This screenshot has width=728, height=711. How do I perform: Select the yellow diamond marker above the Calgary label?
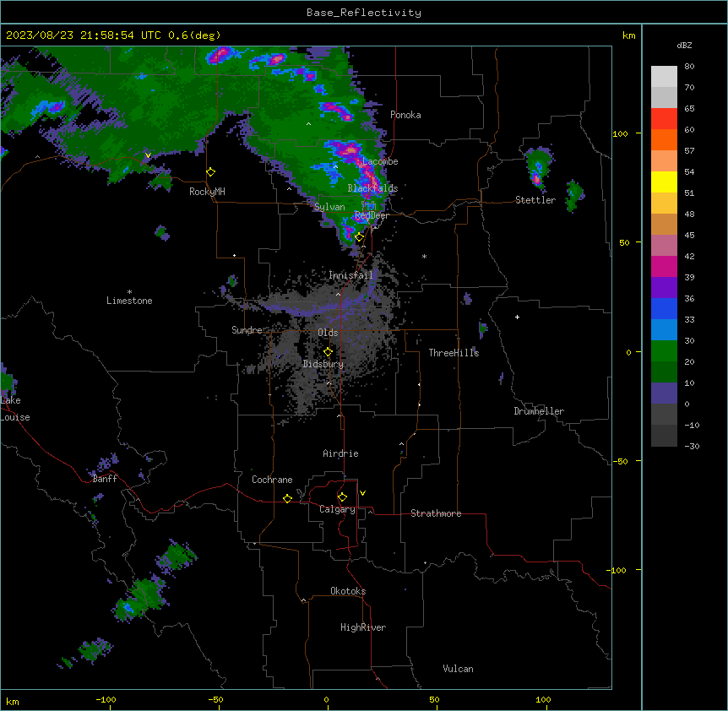pyautogui.click(x=342, y=497)
